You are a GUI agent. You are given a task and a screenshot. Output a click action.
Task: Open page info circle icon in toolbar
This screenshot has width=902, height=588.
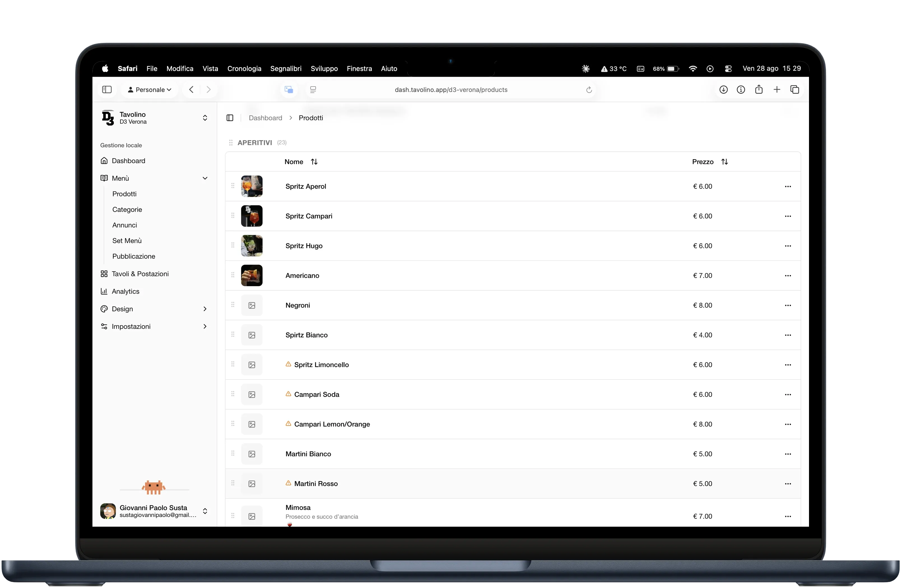pyautogui.click(x=741, y=90)
